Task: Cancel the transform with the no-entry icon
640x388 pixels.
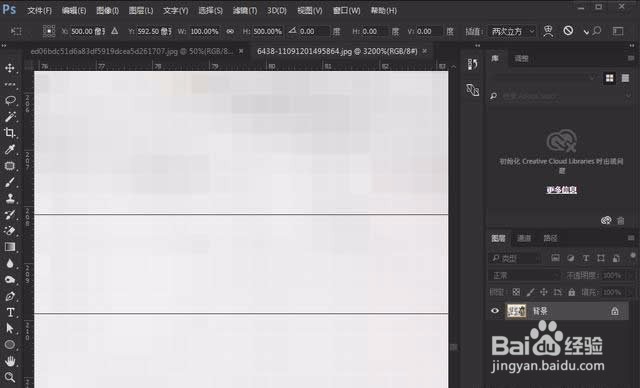Action: (568, 31)
